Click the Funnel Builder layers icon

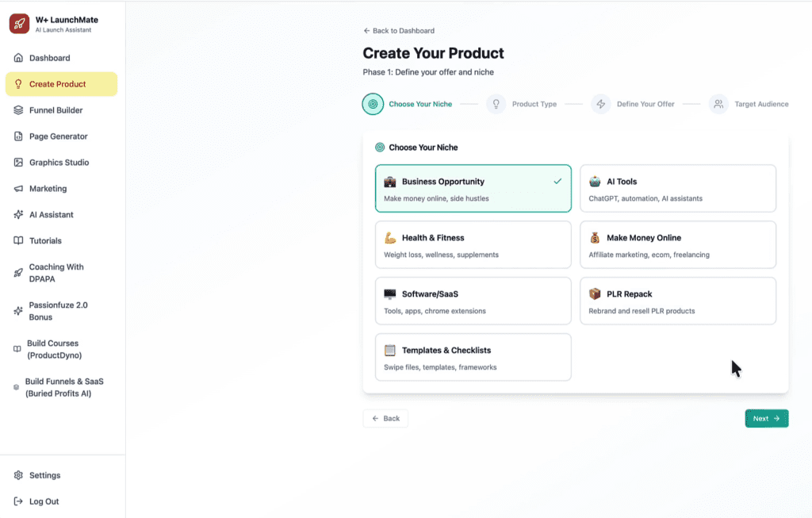pos(18,110)
